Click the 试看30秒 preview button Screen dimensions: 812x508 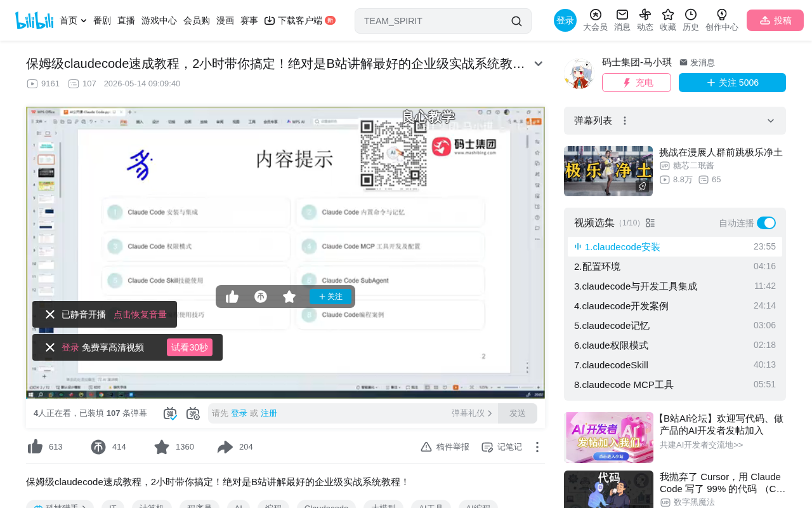click(190, 347)
